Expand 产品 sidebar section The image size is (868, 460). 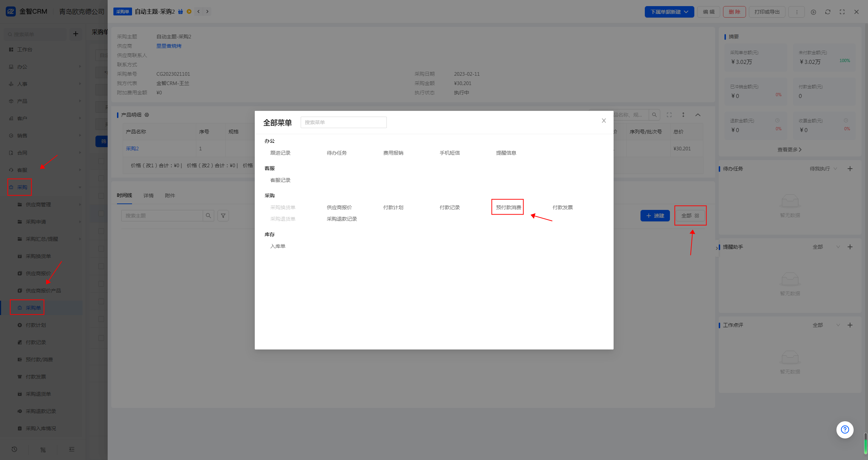click(x=43, y=101)
